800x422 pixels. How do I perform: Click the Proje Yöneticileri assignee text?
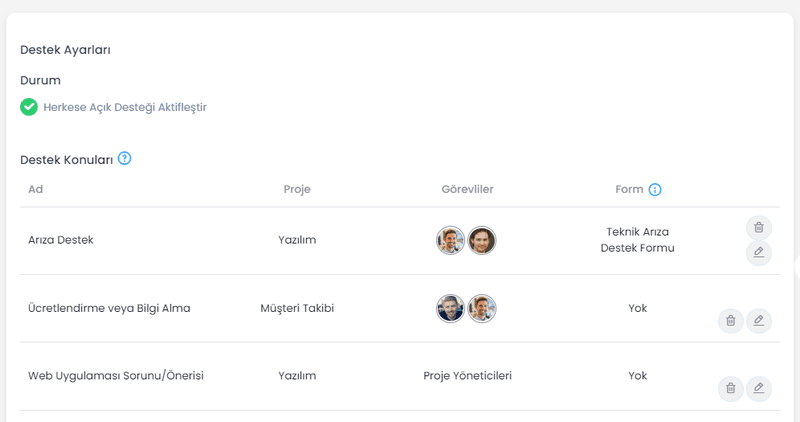tap(467, 376)
